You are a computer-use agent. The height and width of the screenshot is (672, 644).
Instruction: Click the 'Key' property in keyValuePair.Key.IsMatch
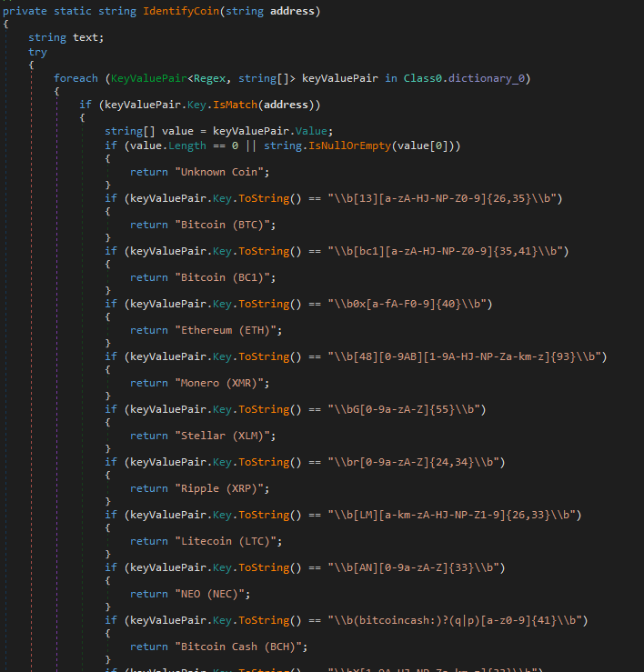click(196, 105)
